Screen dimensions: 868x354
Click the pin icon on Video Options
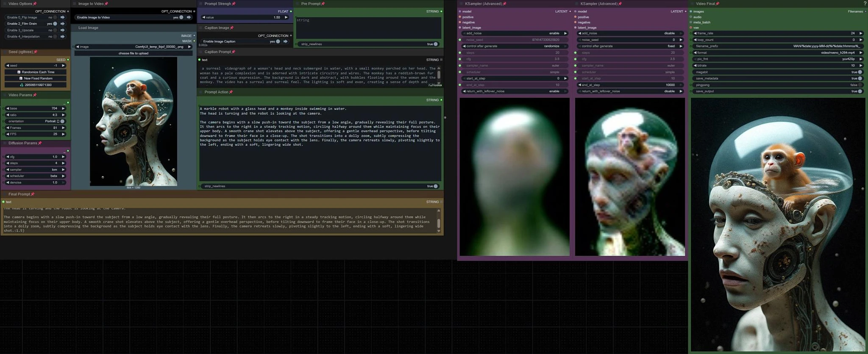click(x=35, y=4)
